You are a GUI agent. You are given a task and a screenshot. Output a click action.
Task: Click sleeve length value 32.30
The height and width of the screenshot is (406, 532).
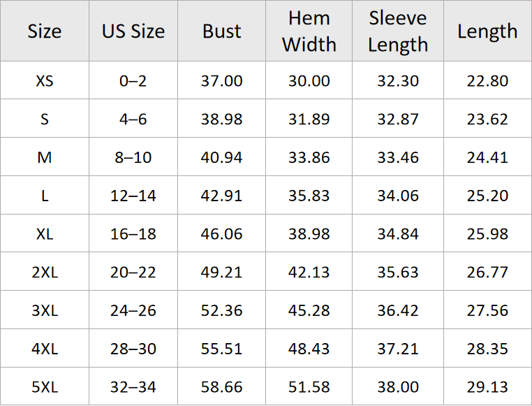(398, 81)
